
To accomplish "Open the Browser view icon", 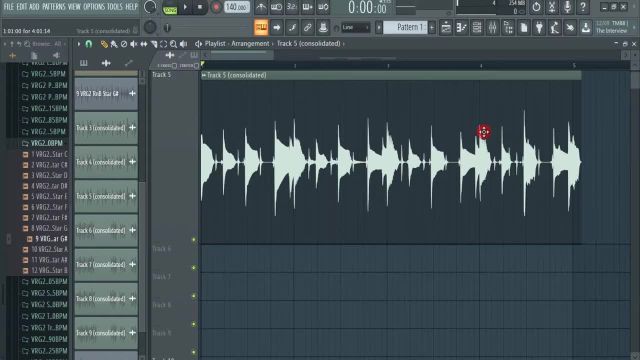I will coord(508,27).
